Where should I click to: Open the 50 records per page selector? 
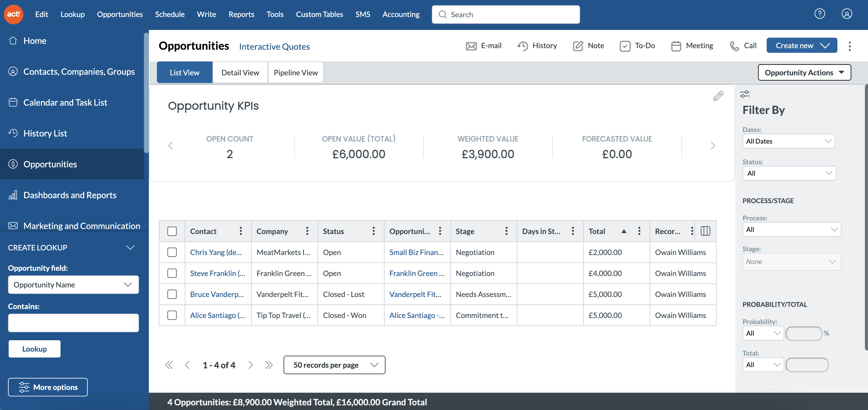(334, 365)
